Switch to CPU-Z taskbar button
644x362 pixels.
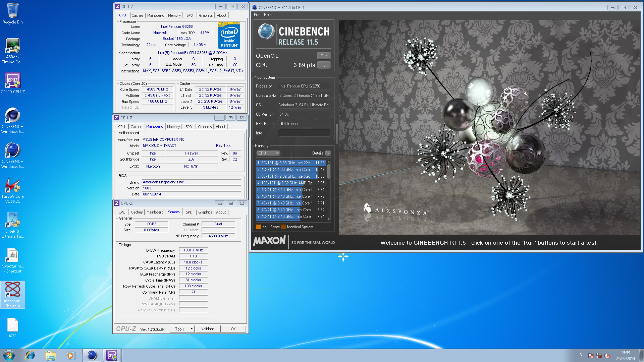(112, 355)
